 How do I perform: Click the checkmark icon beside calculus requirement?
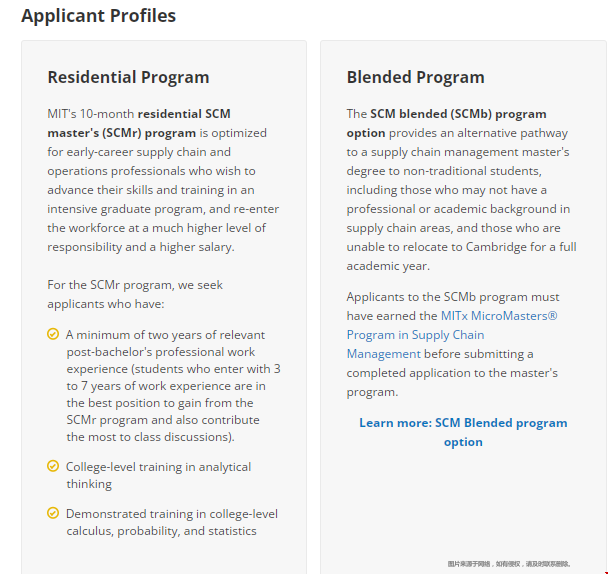pos(53,513)
